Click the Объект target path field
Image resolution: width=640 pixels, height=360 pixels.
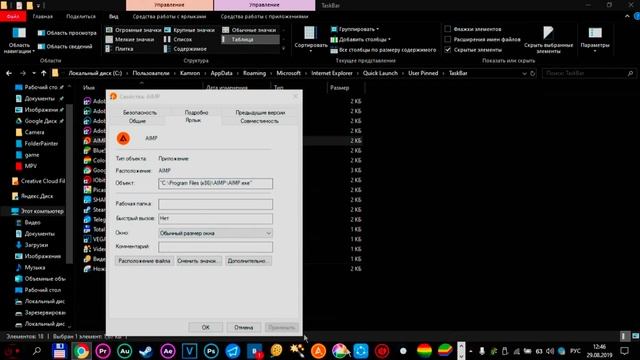tap(216, 183)
